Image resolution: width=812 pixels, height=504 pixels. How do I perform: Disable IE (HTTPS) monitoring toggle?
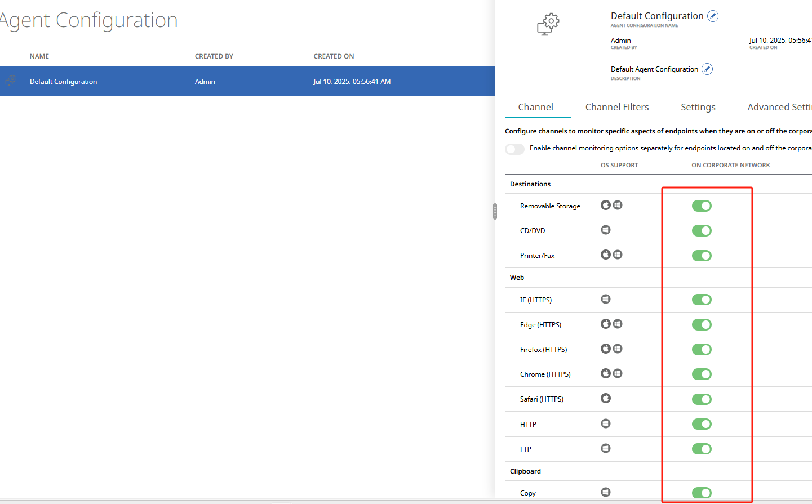702,300
